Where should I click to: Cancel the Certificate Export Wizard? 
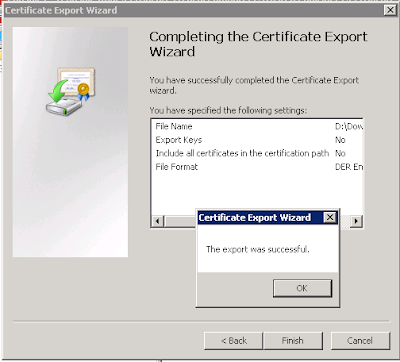click(360, 340)
